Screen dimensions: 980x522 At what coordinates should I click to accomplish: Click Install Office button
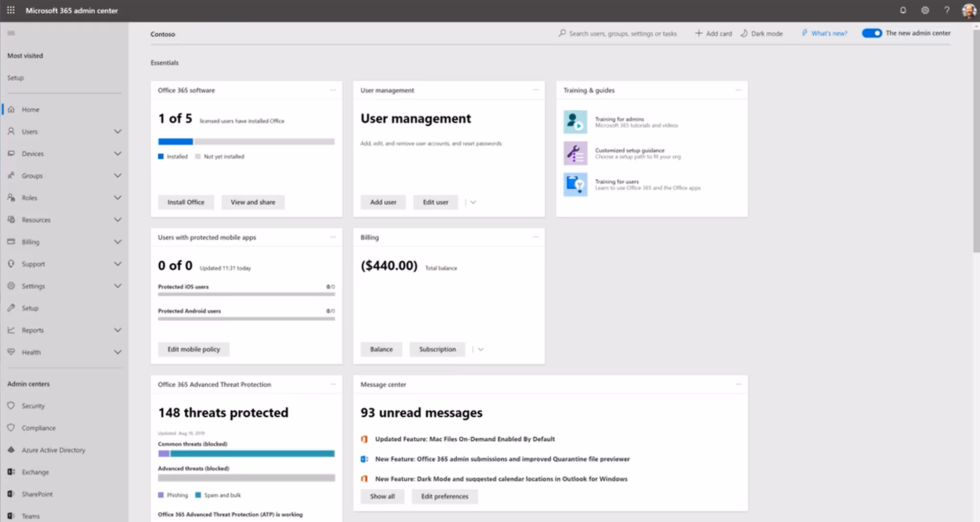(x=186, y=202)
